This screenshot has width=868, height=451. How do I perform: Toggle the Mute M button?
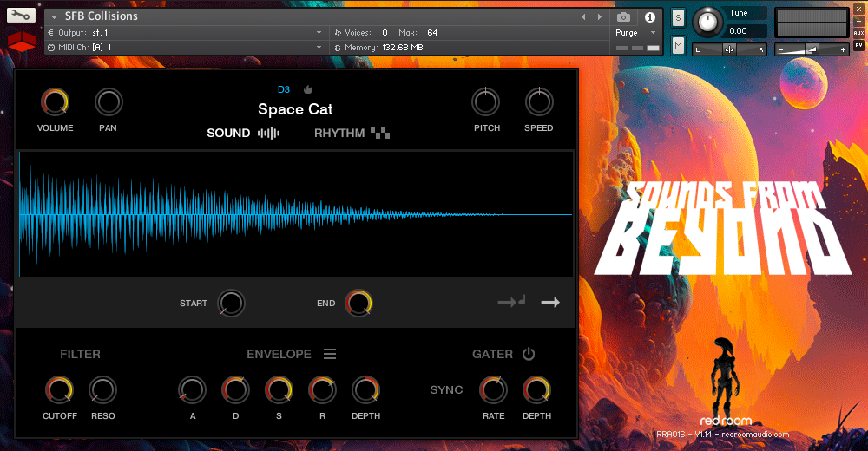(x=678, y=46)
